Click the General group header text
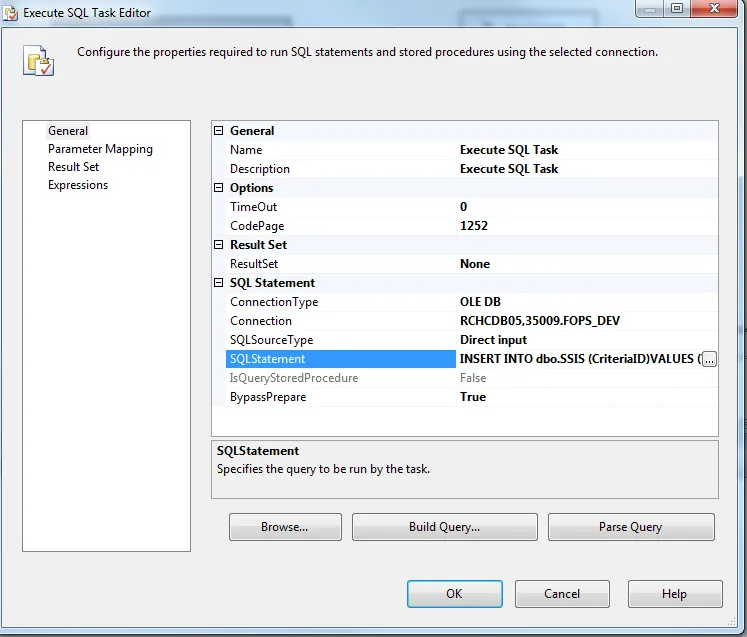Screen dimensions: 747x637 [252, 131]
